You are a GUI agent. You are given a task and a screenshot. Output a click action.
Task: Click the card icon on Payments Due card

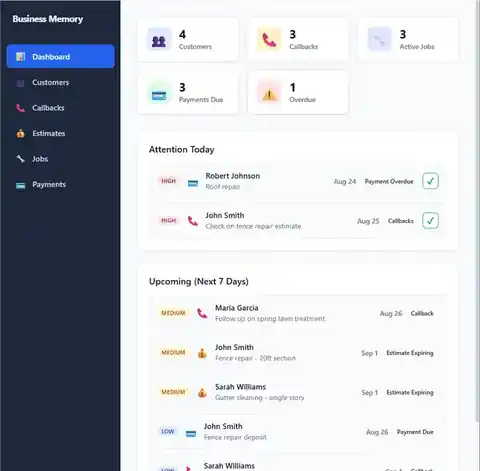(159, 94)
